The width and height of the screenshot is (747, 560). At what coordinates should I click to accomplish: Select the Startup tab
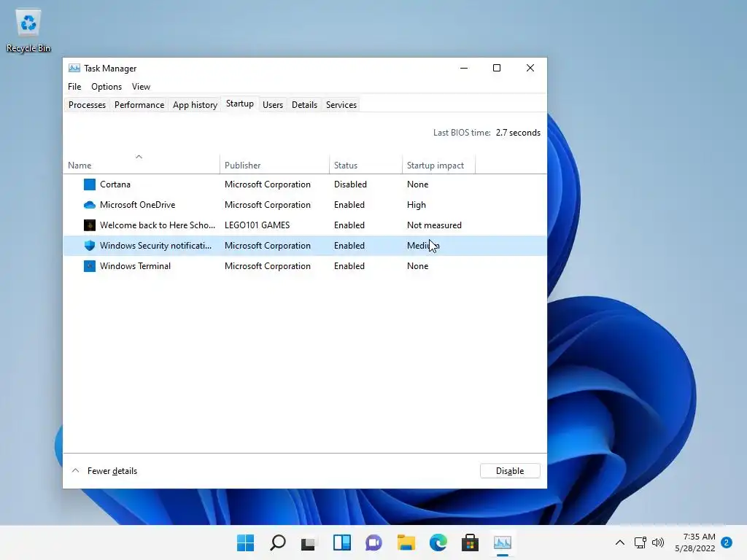(x=239, y=104)
